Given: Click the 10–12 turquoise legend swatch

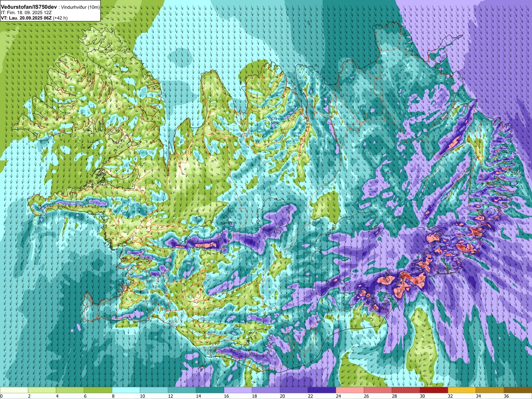Looking at the screenshot, I should coord(154,390).
